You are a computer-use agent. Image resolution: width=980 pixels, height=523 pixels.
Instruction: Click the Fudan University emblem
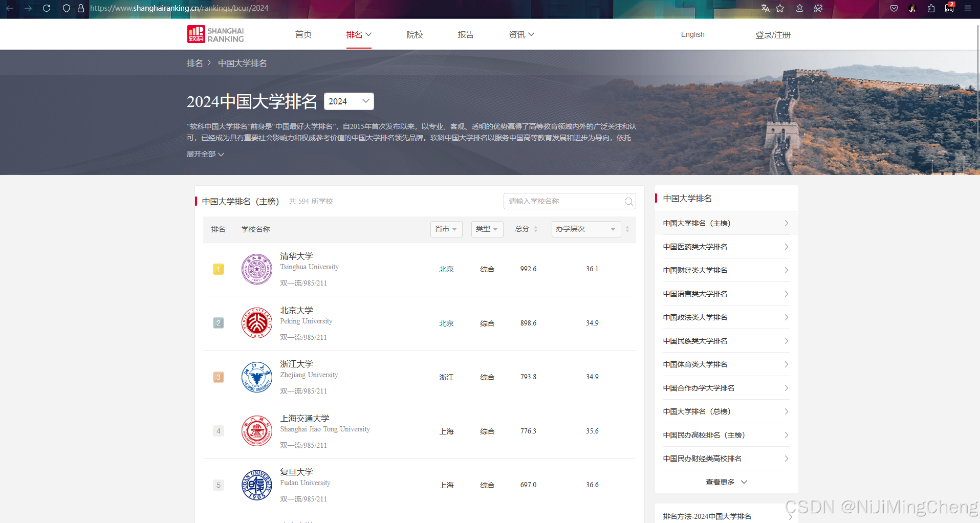[x=256, y=485]
